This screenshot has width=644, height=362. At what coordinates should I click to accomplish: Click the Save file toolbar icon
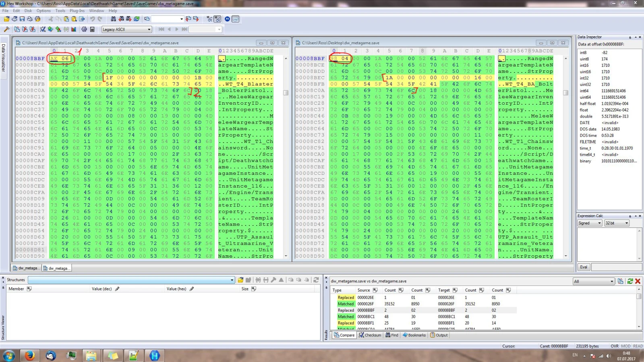(x=22, y=19)
